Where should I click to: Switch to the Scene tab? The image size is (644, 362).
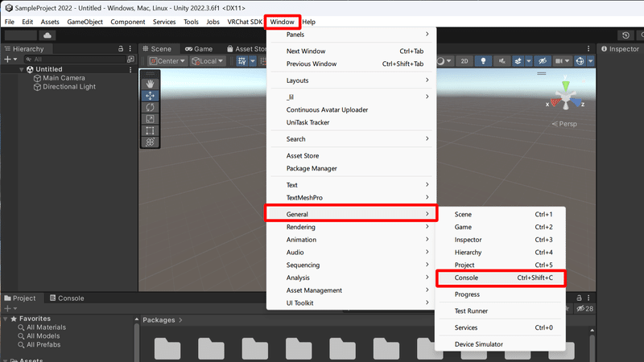coord(157,49)
